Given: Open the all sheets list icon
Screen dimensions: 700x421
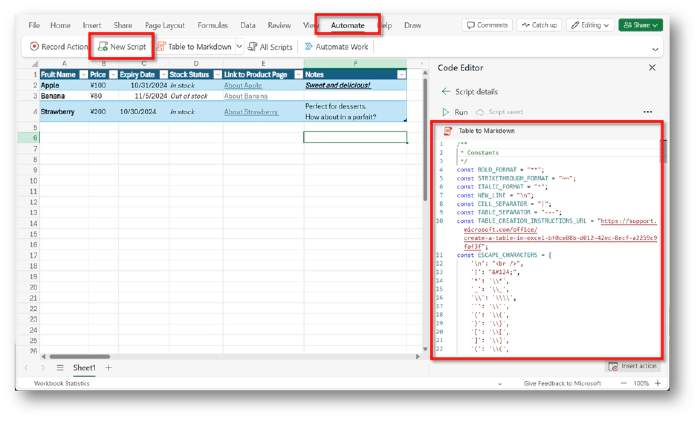Looking at the screenshot, I should 59,367.
